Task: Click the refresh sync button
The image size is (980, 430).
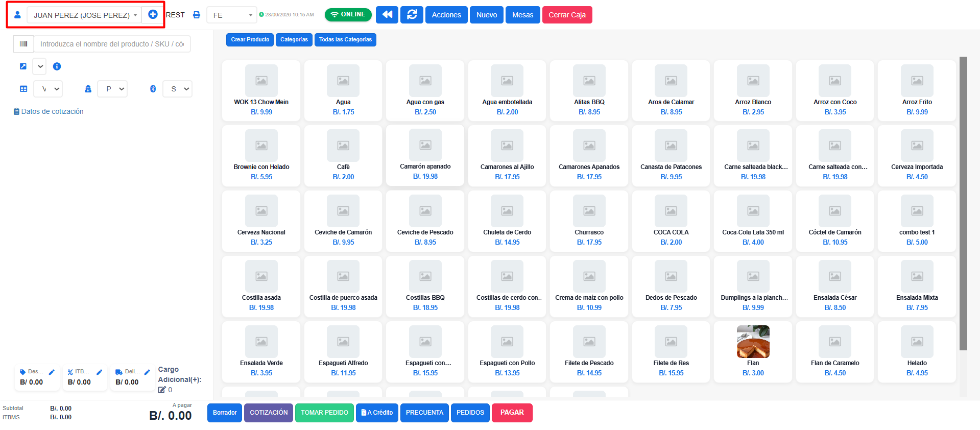Action: coord(412,15)
